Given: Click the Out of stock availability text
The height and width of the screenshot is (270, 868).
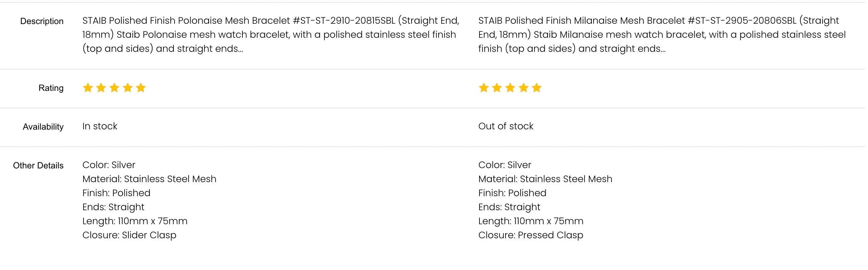Looking at the screenshot, I should pyautogui.click(x=506, y=126).
